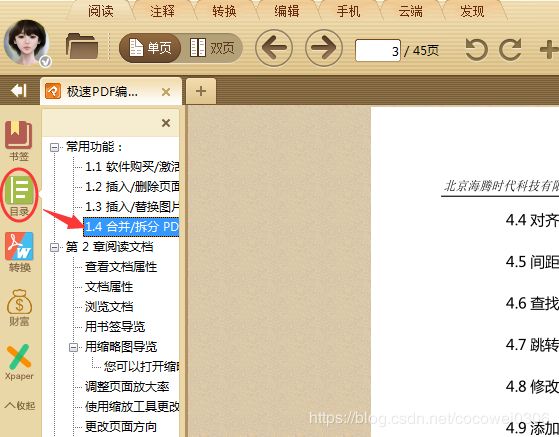Close the outline panel
The image size is (559, 437).
click(166, 123)
